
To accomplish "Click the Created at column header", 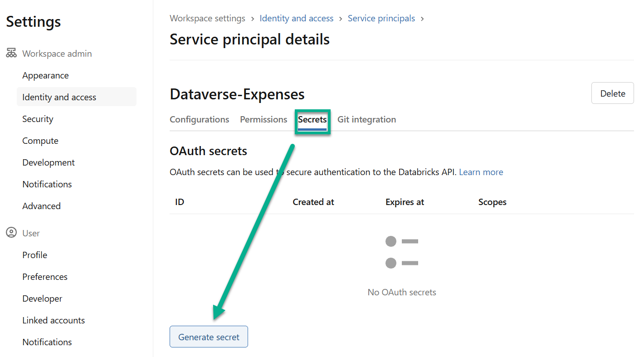I will pyautogui.click(x=313, y=202).
